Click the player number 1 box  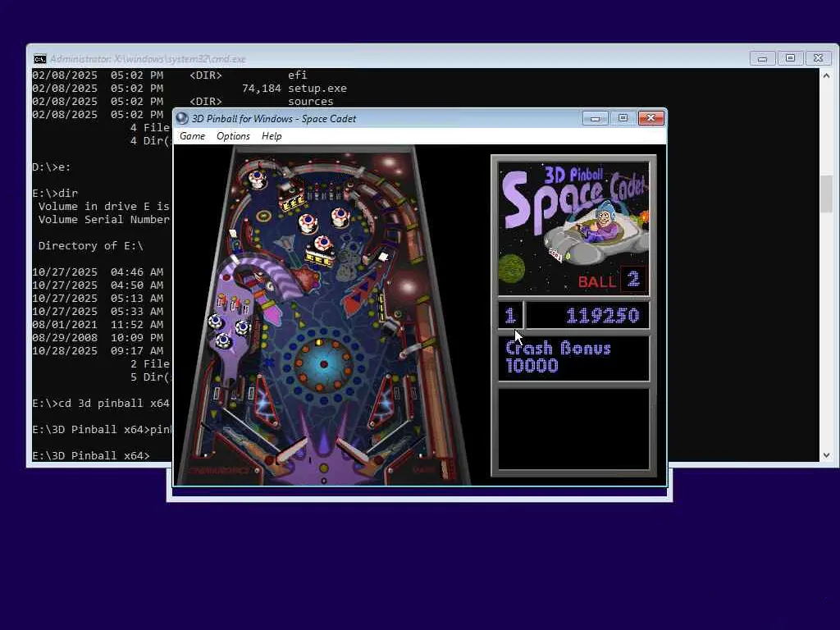point(510,316)
